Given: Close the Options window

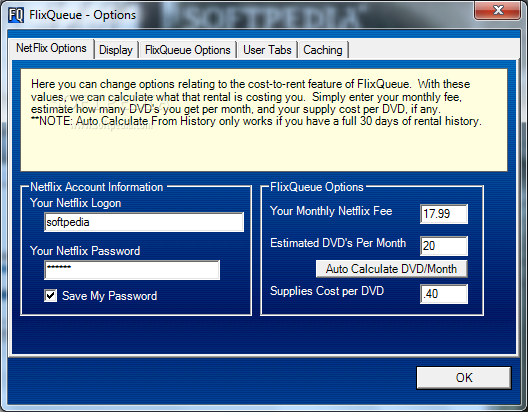Looking at the screenshot, I should (x=498, y=10).
